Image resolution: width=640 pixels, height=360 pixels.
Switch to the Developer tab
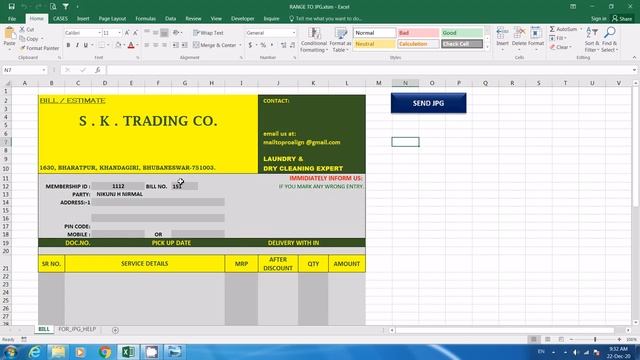tap(242, 18)
